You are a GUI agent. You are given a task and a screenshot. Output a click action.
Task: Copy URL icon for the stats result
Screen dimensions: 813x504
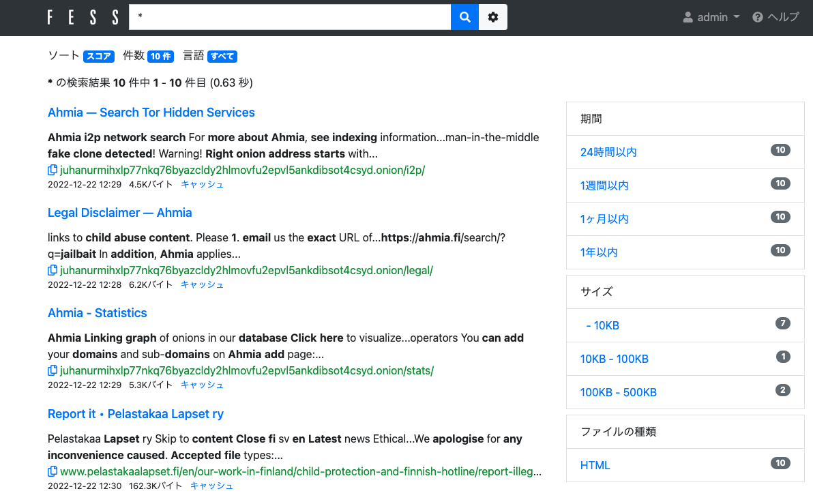coord(53,371)
